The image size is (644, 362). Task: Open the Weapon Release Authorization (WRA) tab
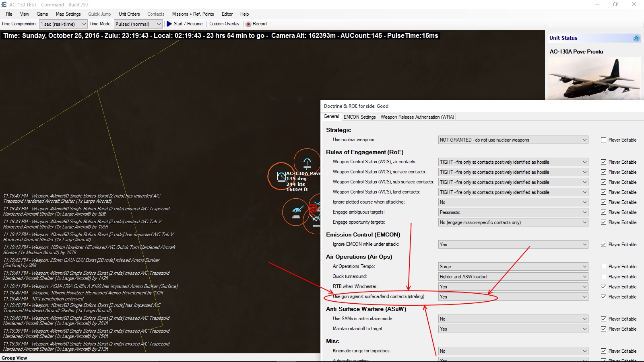click(417, 117)
